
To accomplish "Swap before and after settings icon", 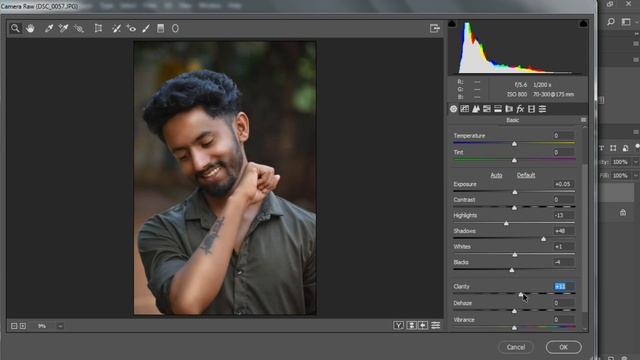I will [411, 325].
